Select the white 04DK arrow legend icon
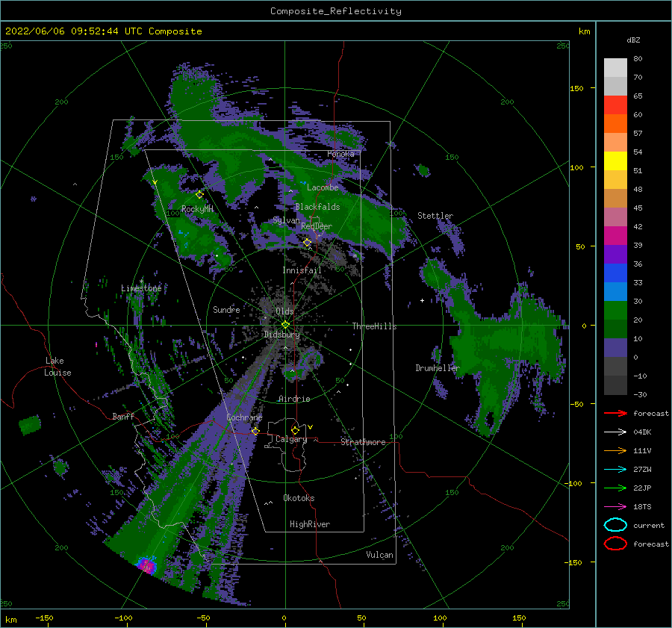Screen dimensions: 672x628 [x=615, y=432]
